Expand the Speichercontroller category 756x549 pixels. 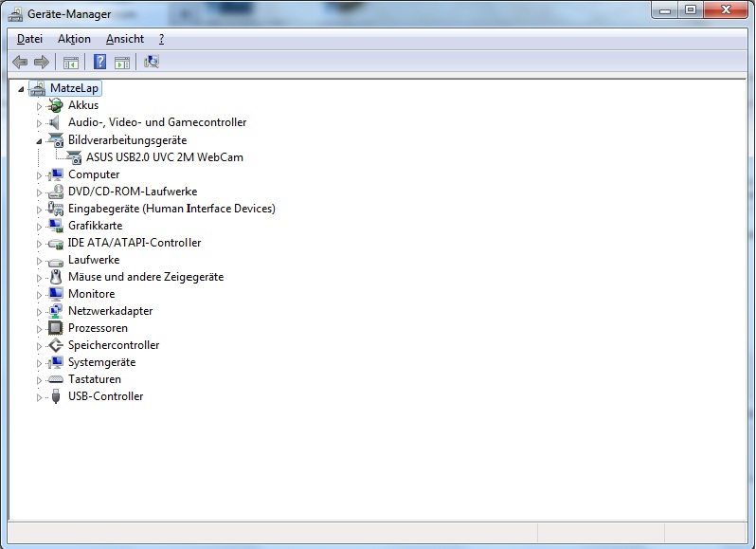[x=39, y=346]
